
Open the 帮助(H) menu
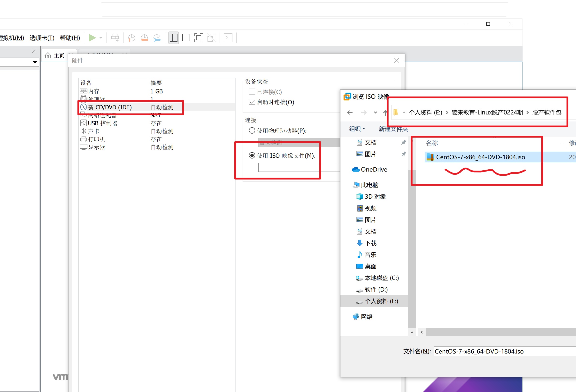(x=70, y=38)
